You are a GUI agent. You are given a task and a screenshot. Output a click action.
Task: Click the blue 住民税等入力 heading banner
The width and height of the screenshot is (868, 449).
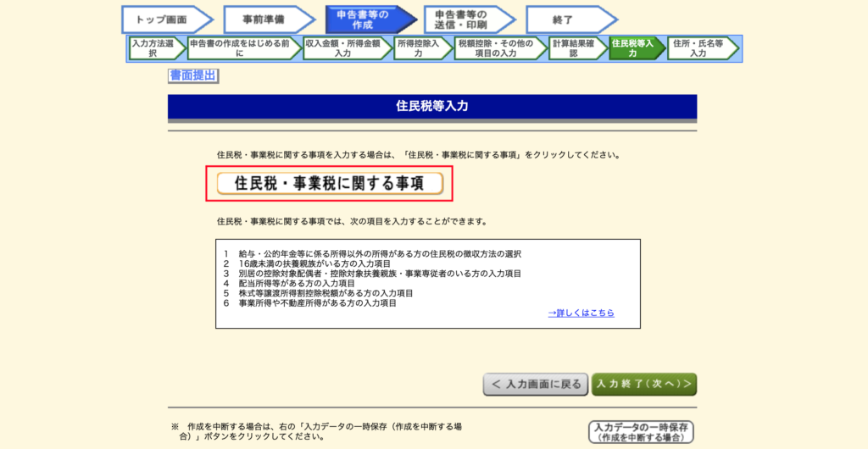(x=432, y=107)
